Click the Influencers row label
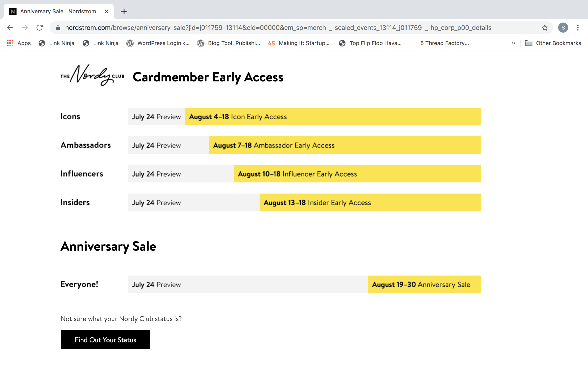Screen dimensions: 588x368 coord(82,174)
